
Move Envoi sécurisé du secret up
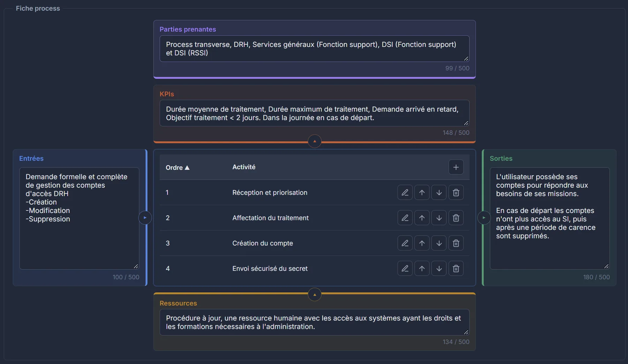click(422, 268)
